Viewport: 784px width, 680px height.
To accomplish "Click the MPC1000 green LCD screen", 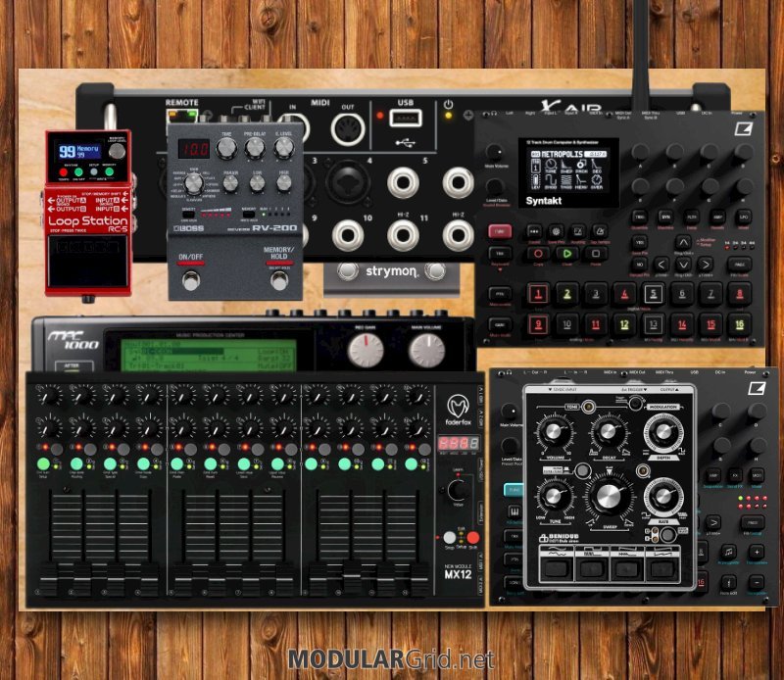I will (x=209, y=356).
